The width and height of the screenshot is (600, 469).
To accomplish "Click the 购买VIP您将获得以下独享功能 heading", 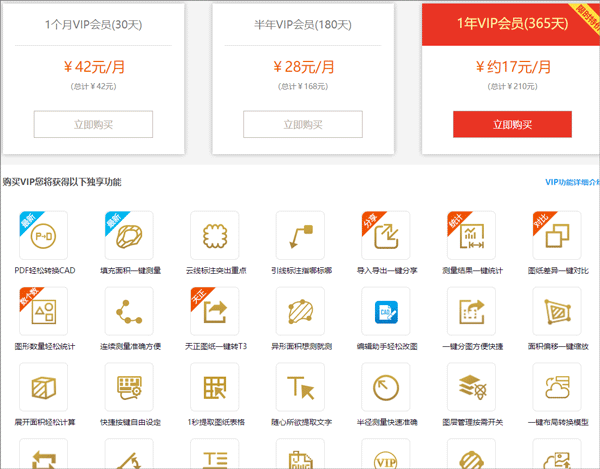I will [x=62, y=182].
